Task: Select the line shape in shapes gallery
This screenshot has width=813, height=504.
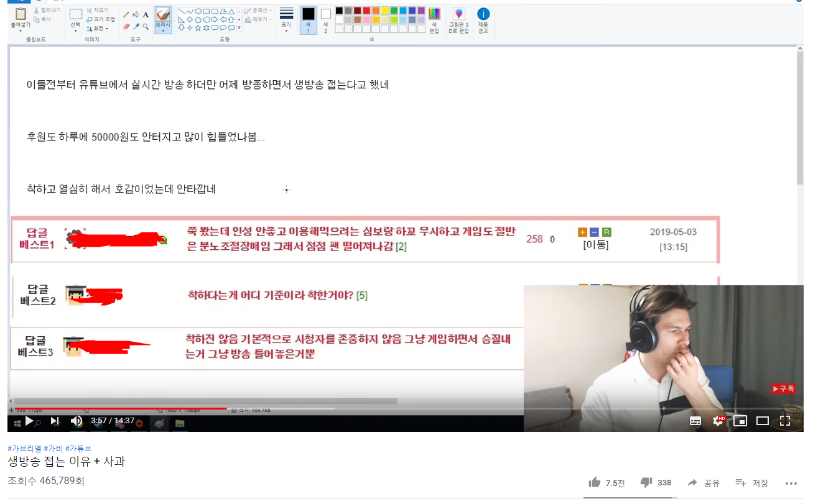Action: click(x=182, y=11)
